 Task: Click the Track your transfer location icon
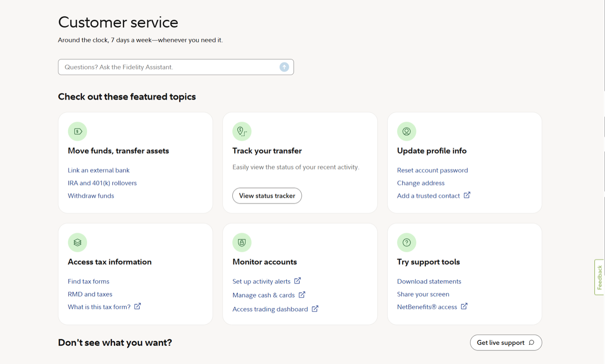[242, 131]
